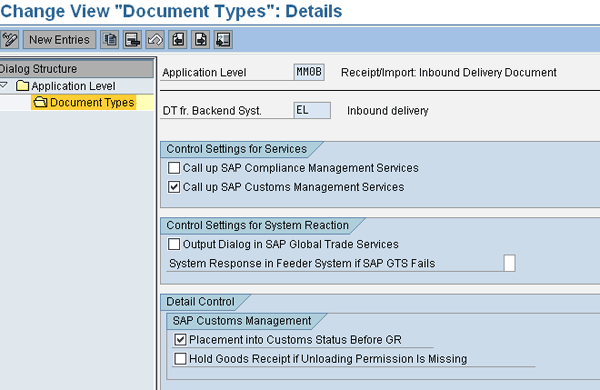Enable Call up SAP Compliance Management Services
Image resolution: width=600 pixels, height=390 pixels.
(x=174, y=168)
